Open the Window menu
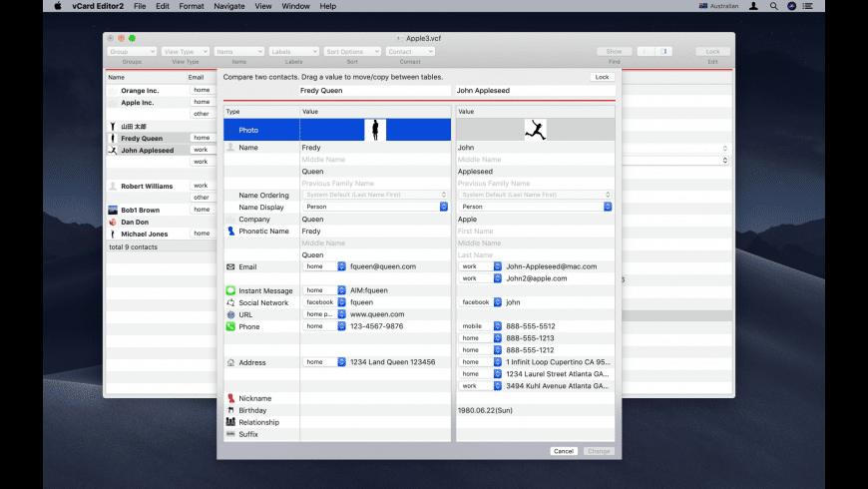 (x=295, y=6)
